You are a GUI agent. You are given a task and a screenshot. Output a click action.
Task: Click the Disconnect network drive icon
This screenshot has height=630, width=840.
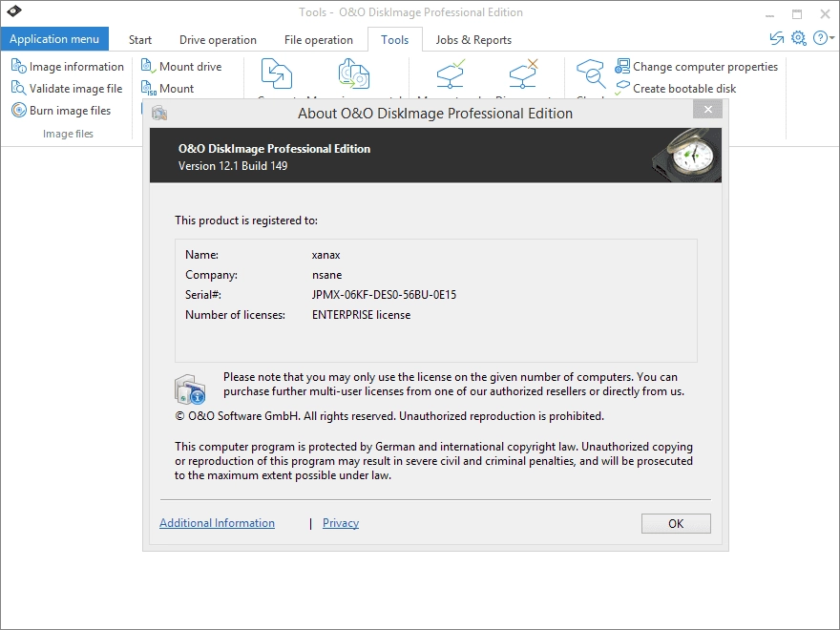click(523, 73)
